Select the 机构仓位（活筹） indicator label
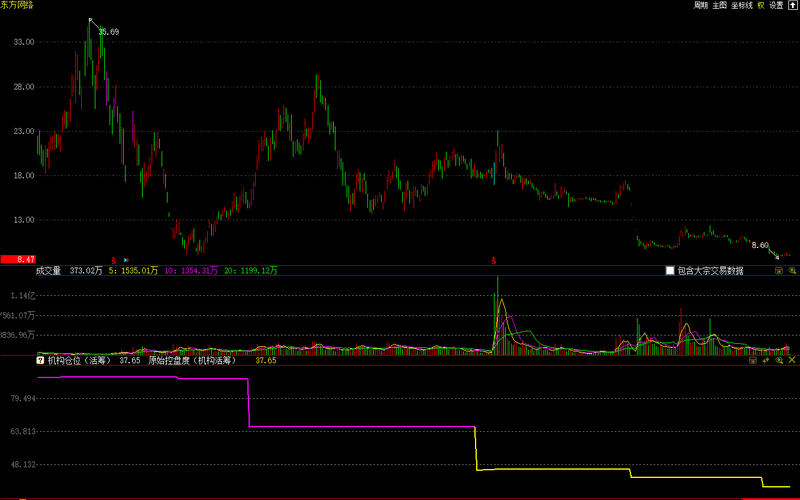800x500 pixels. click(80, 360)
